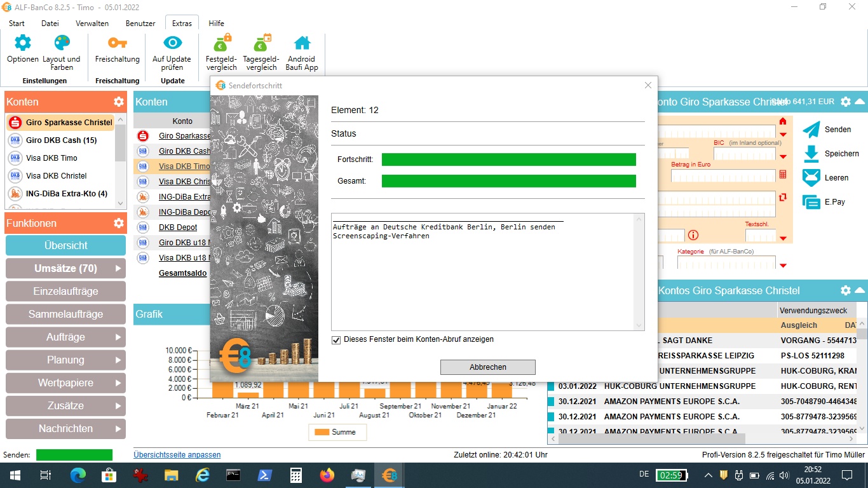Click Sammelaufträge function button
Screen dimensions: 868x488
(x=66, y=314)
